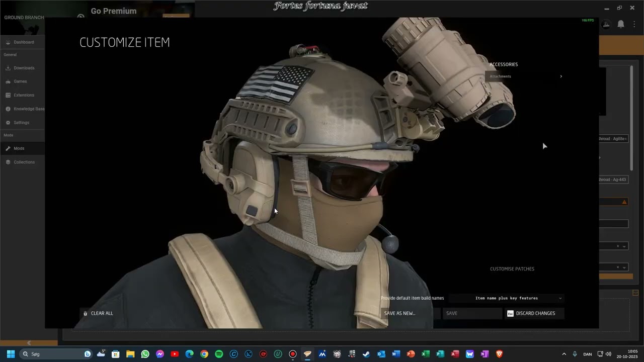Click the microphone tray icon

(x=575, y=354)
